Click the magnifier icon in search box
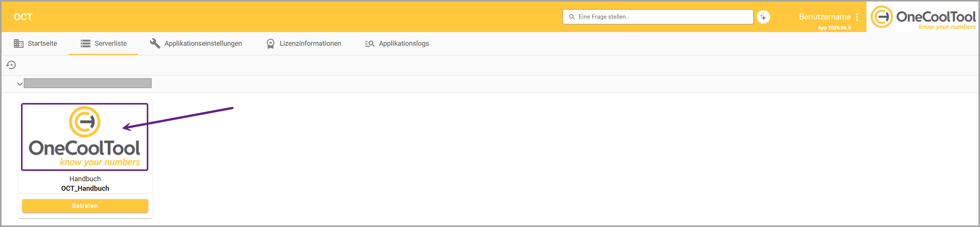 coord(572,17)
